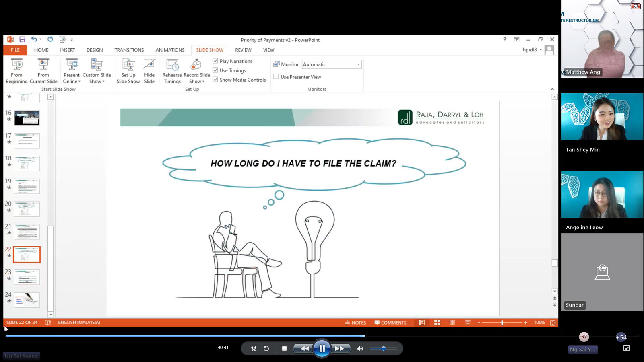
Task: Select slide 19 thumbnail
Action: pos(27,186)
